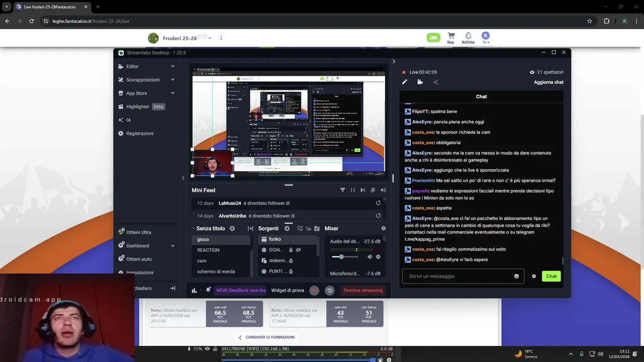Toggle visibility of the GOAL source
The width and height of the screenshot is (644, 362).
tap(298, 250)
